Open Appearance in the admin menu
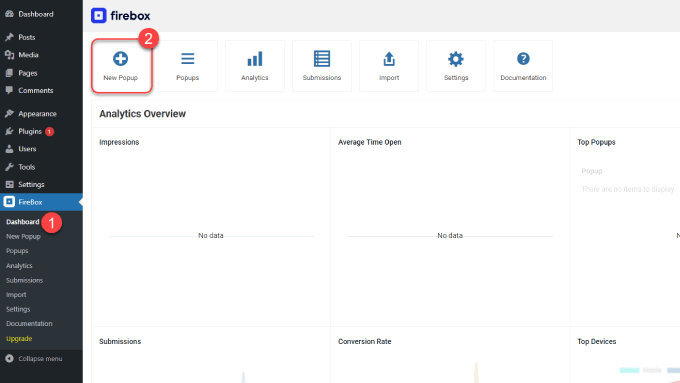The height and width of the screenshot is (383, 680). point(37,114)
